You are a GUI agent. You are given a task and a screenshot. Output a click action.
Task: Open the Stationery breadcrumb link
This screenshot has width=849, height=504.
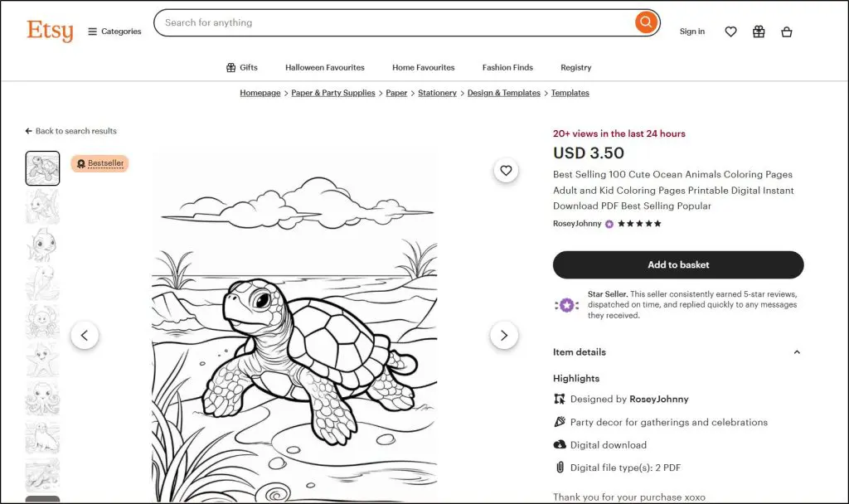click(437, 93)
